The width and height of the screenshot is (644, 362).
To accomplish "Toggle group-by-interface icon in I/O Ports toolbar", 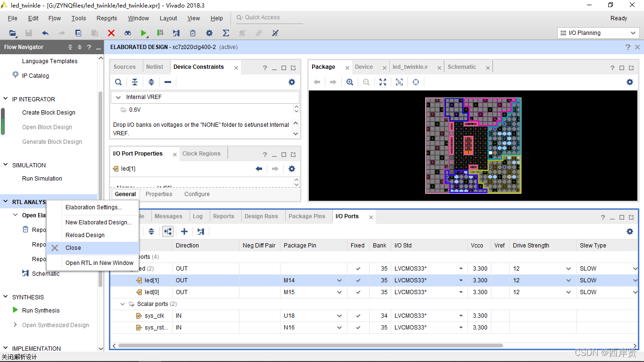I will (168, 231).
